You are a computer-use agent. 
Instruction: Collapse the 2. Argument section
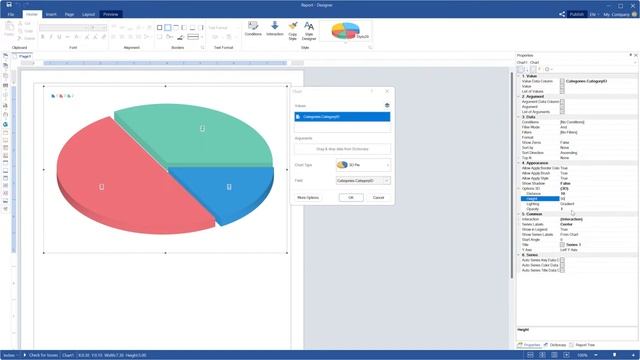pyautogui.click(x=519, y=96)
